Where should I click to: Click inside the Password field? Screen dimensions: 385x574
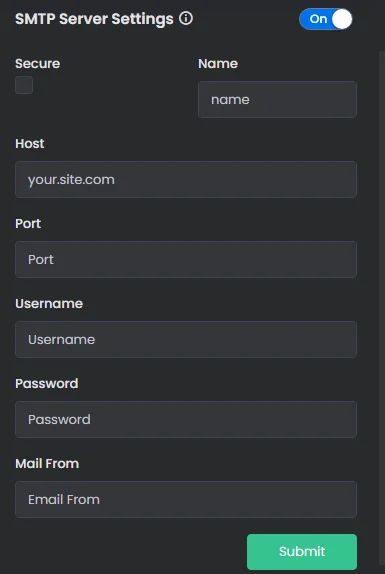[186, 419]
